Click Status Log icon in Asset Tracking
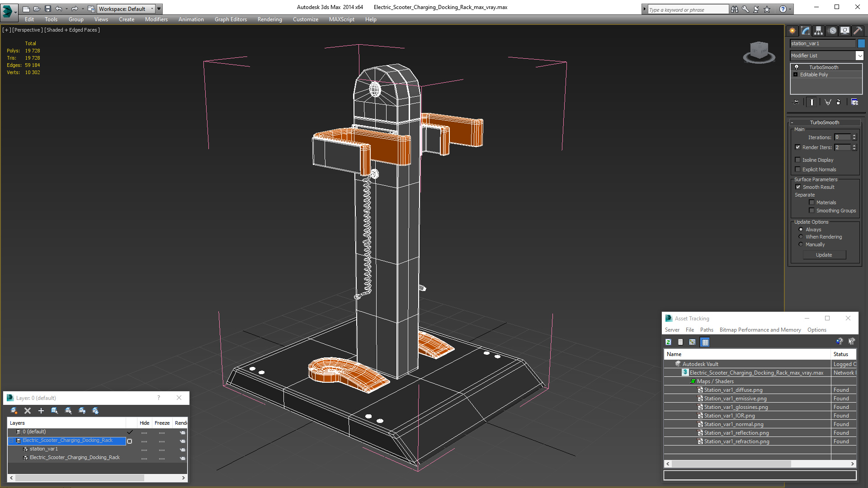Image resolution: width=868 pixels, height=488 pixels. click(680, 342)
